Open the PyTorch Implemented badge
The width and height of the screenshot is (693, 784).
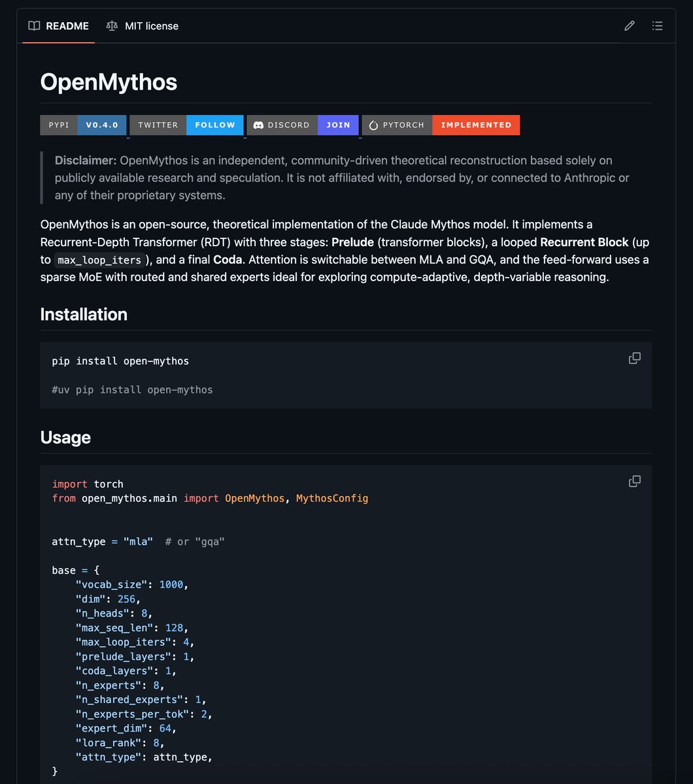tap(441, 125)
